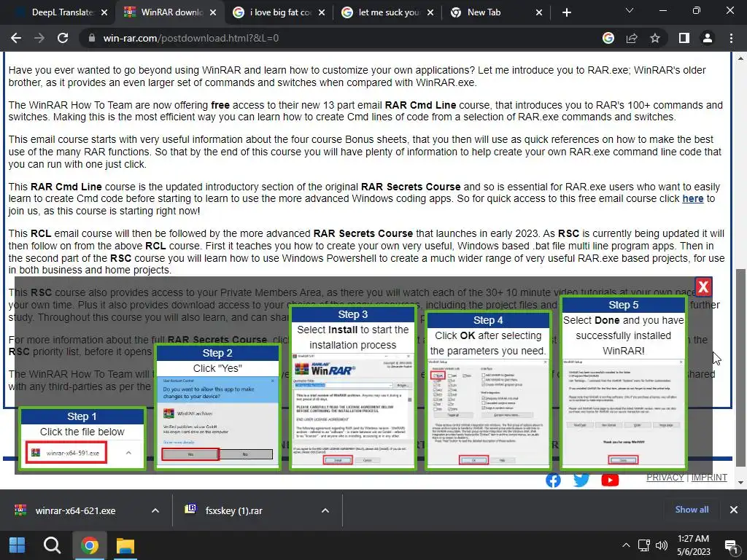Image resolution: width=747 pixels, height=560 pixels.
Task: Click the Step 3 Install thumbnail
Action: click(x=353, y=388)
